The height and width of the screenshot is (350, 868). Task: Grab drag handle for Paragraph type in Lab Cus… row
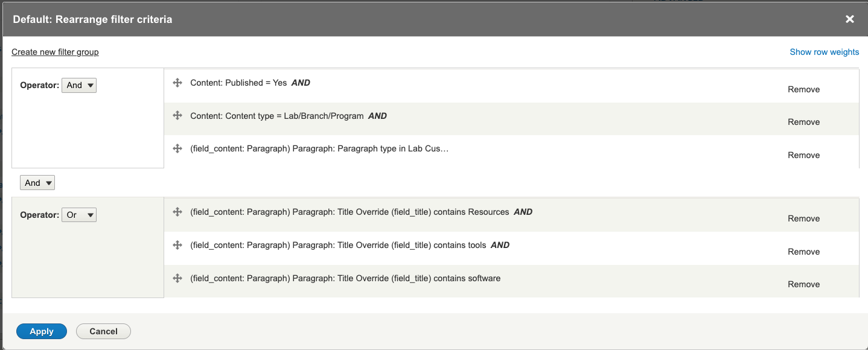(177, 148)
